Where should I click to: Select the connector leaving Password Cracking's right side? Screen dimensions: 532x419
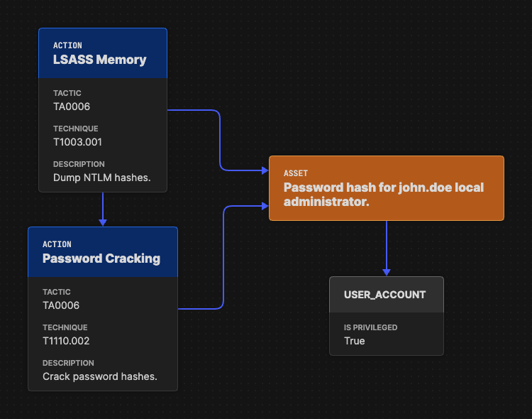point(202,309)
